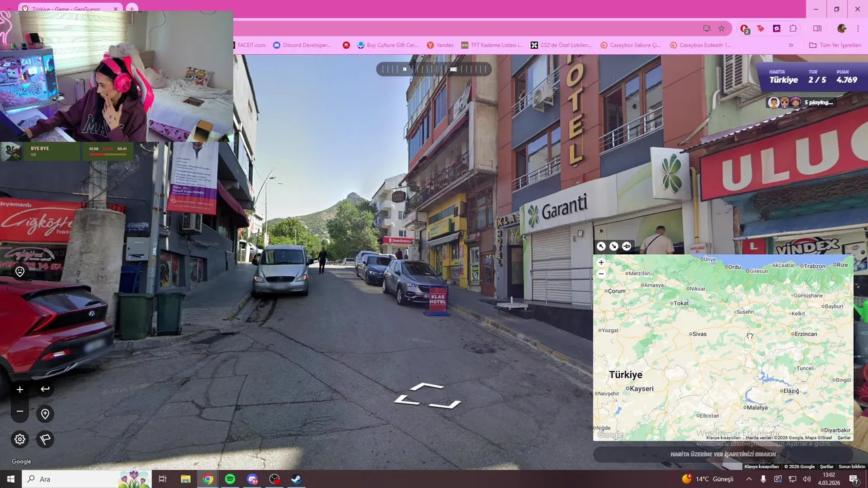Zoom in on the guess map
The width and height of the screenshot is (868, 488).
click(601, 262)
